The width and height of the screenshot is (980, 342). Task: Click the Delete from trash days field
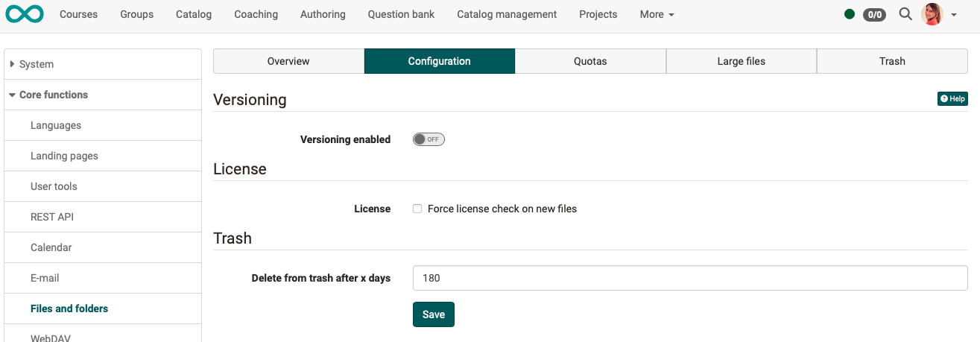pyautogui.click(x=689, y=278)
